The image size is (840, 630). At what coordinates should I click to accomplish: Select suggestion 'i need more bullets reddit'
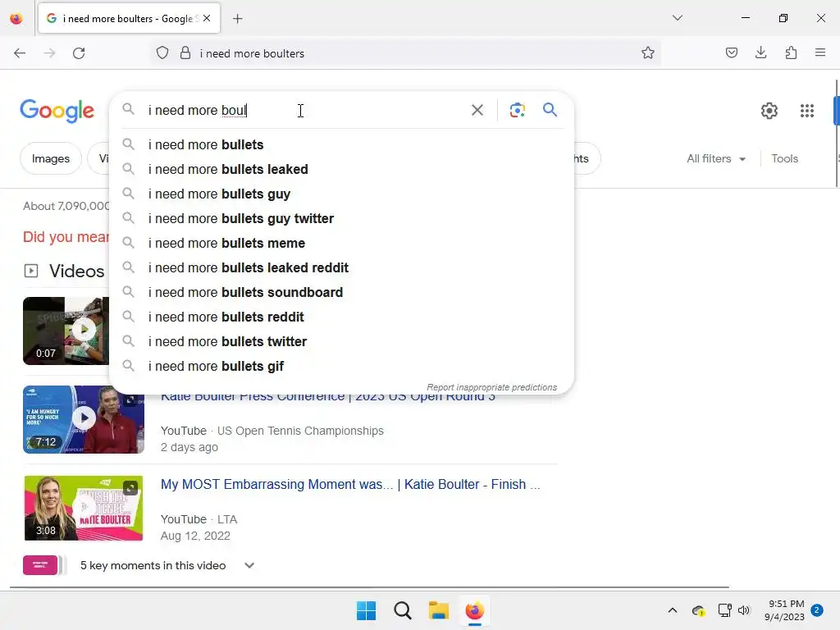pyautogui.click(x=341, y=317)
